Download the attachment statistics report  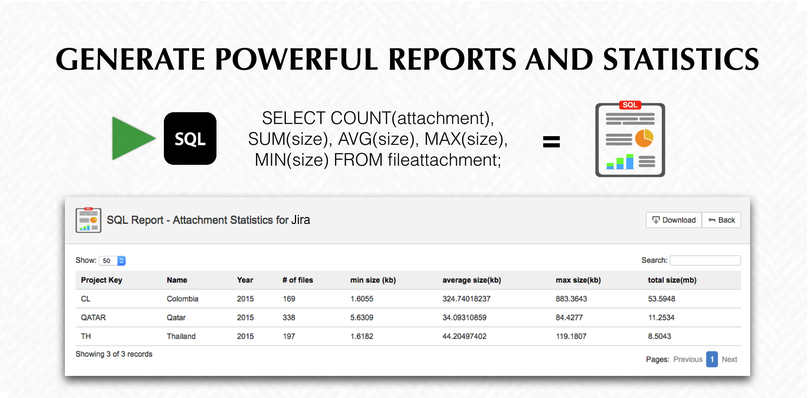tap(674, 220)
